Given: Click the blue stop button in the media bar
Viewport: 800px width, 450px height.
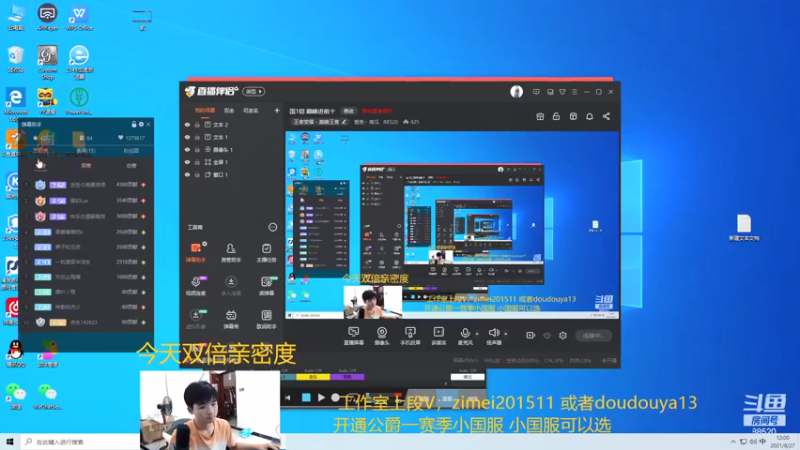Looking at the screenshot, I should click(306, 397).
